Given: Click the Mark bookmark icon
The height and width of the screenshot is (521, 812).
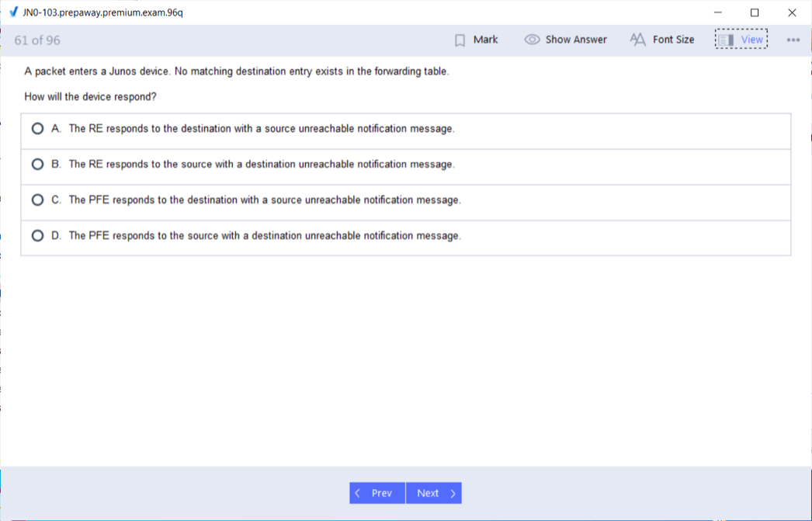Looking at the screenshot, I should [460, 40].
